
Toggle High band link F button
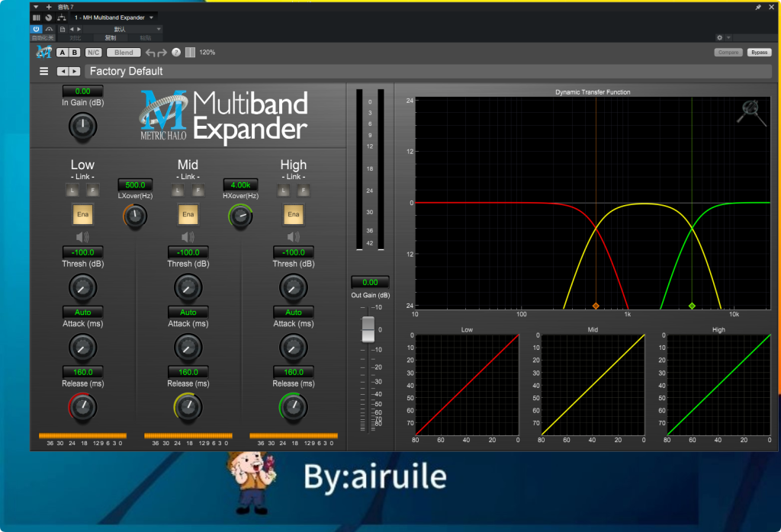304,190
